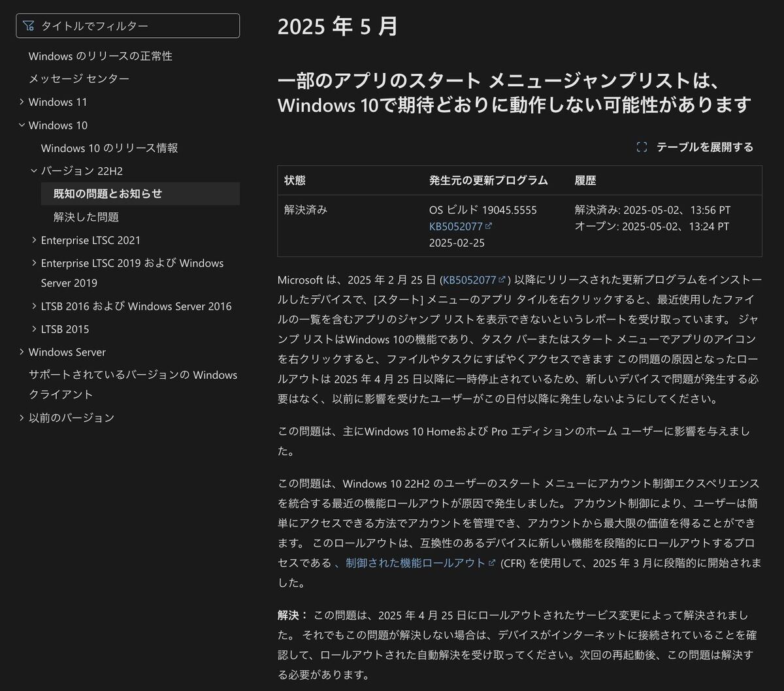Open KB5052077 link in the table
Viewport: 784px width, 691px height.
(x=456, y=227)
